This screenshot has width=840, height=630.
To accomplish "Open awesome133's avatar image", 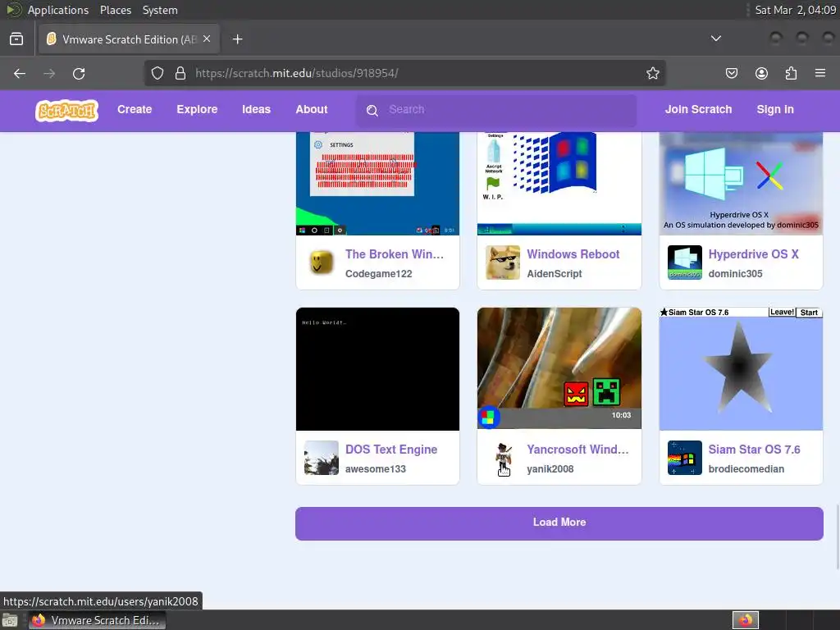I will (x=322, y=458).
